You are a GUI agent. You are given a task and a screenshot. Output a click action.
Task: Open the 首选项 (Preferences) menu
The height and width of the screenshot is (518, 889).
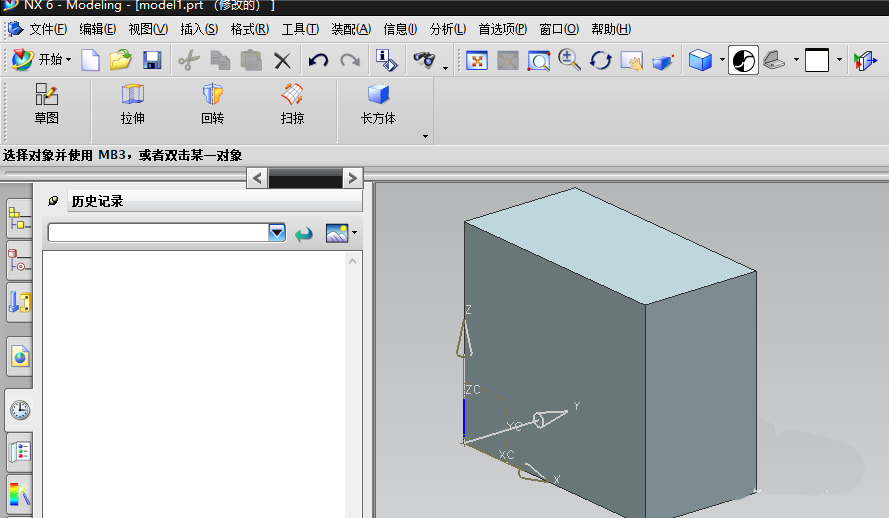(x=502, y=29)
